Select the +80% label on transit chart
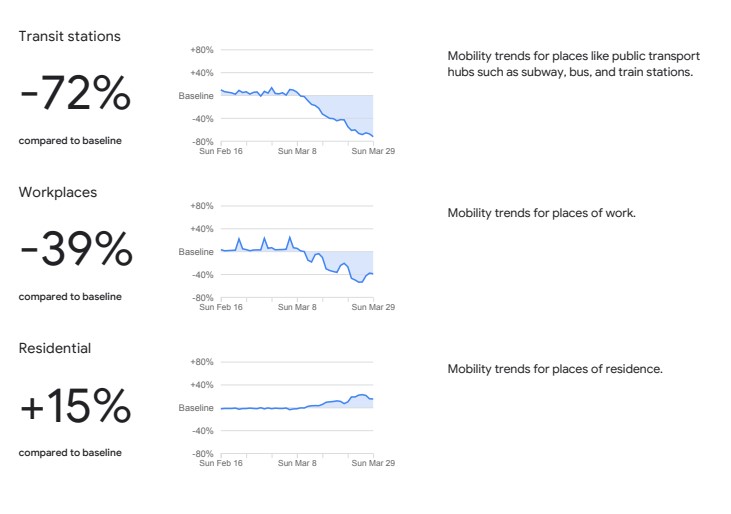Screen dimensions: 731x514 click(x=201, y=50)
